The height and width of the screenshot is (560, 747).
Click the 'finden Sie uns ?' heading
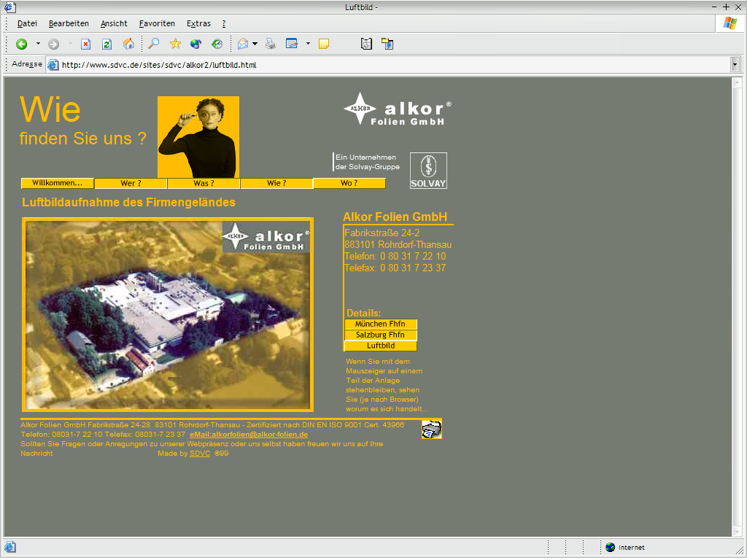click(x=83, y=139)
